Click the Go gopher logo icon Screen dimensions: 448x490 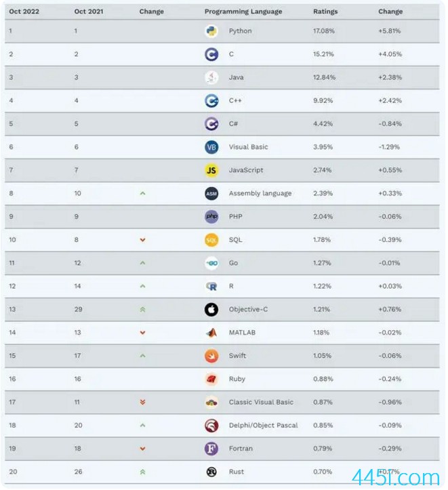211,263
